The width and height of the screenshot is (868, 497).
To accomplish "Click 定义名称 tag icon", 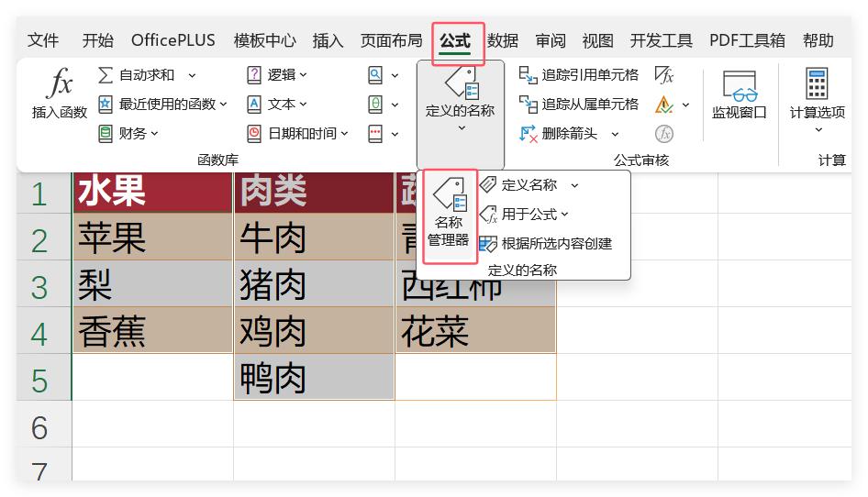I will pyautogui.click(x=488, y=184).
